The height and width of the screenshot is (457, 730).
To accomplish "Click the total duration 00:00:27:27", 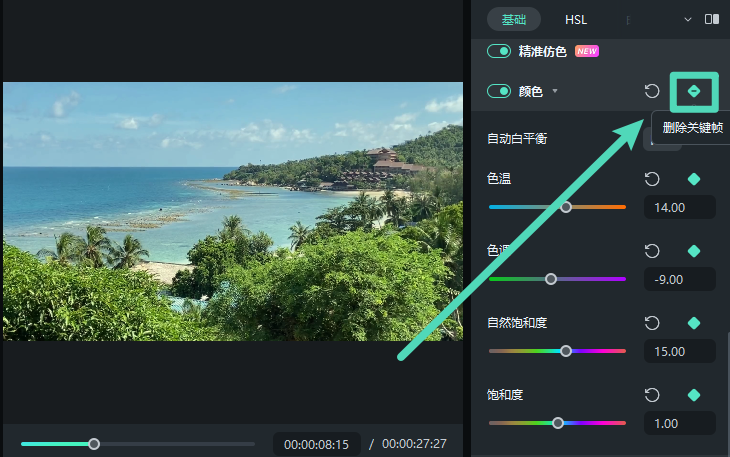I will pyautogui.click(x=414, y=444).
